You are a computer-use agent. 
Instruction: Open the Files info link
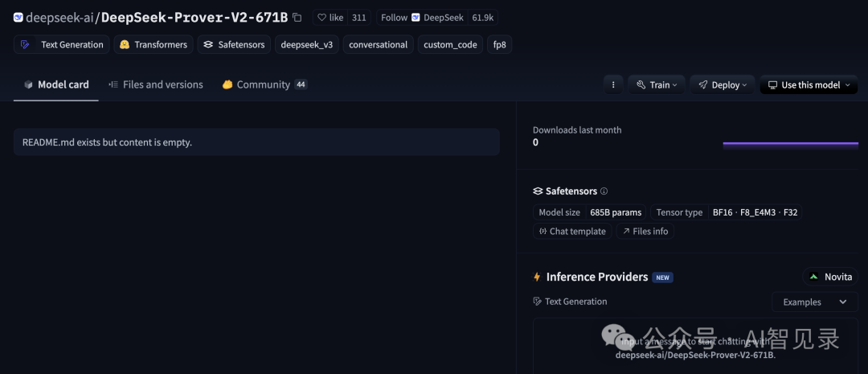click(645, 231)
